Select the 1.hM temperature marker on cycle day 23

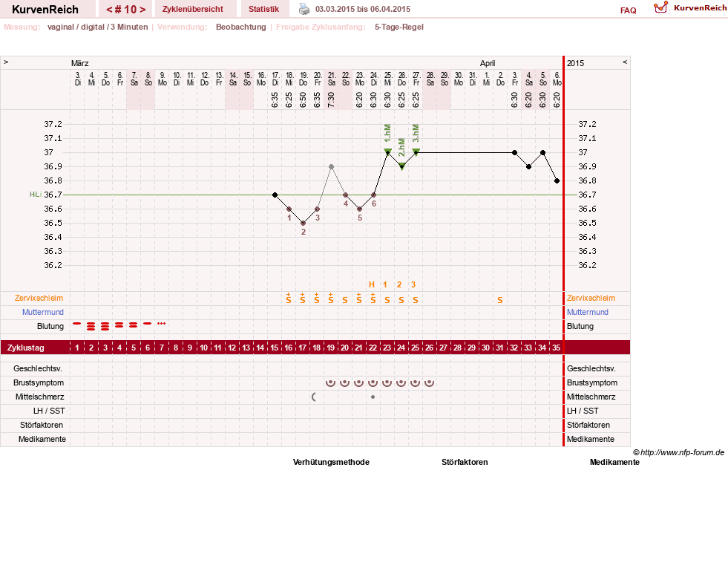[387, 151]
